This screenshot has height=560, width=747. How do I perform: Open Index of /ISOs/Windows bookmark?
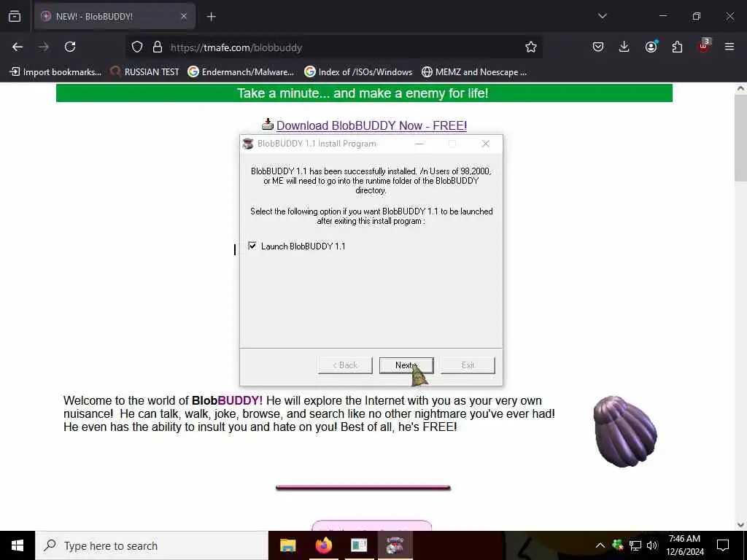358,72
